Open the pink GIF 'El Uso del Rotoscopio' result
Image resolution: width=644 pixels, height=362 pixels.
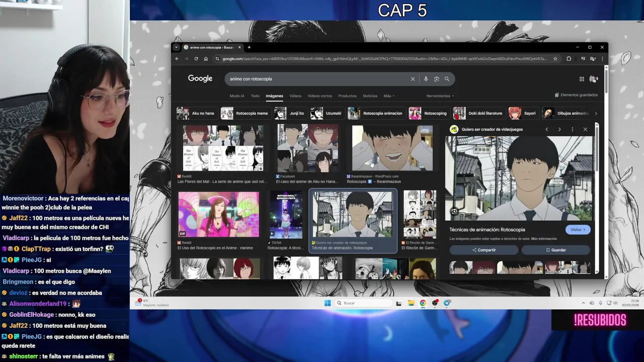click(x=218, y=215)
